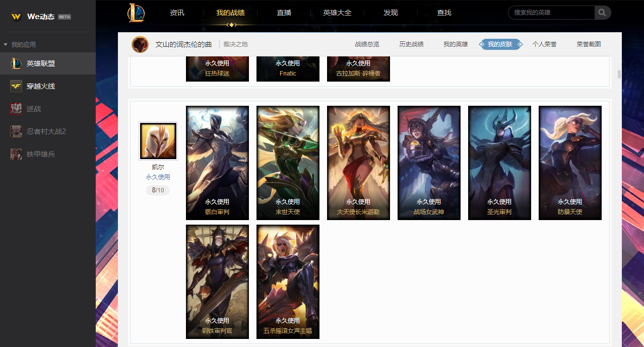Click the search magnifier icon

[603, 13]
